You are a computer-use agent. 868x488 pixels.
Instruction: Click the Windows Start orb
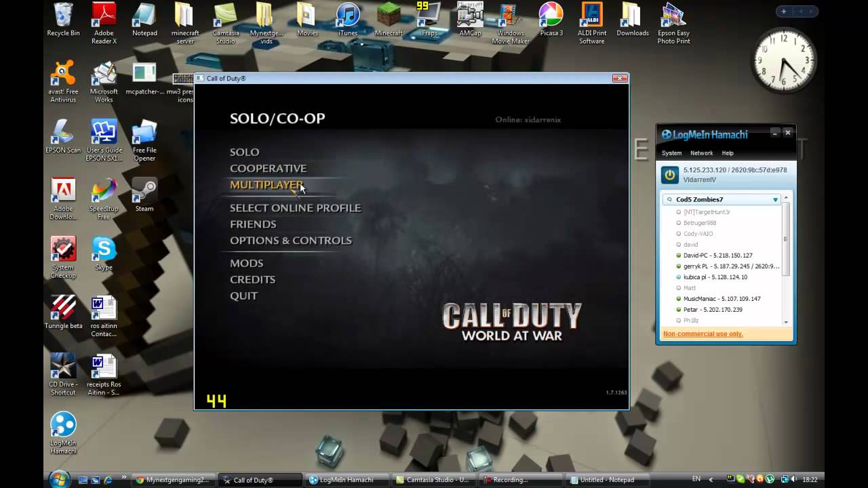pos(60,479)
